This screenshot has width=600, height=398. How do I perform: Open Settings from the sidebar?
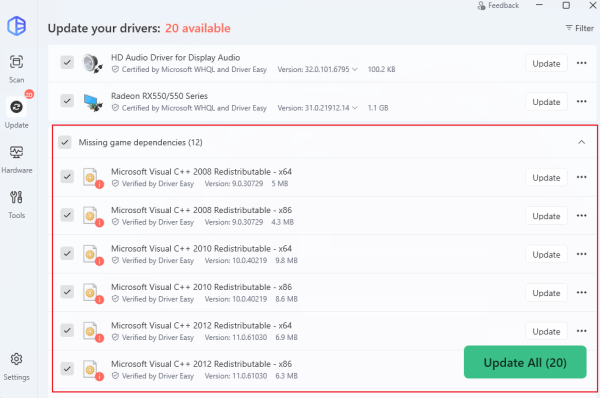pyautogui.click(x=16, y=367)
